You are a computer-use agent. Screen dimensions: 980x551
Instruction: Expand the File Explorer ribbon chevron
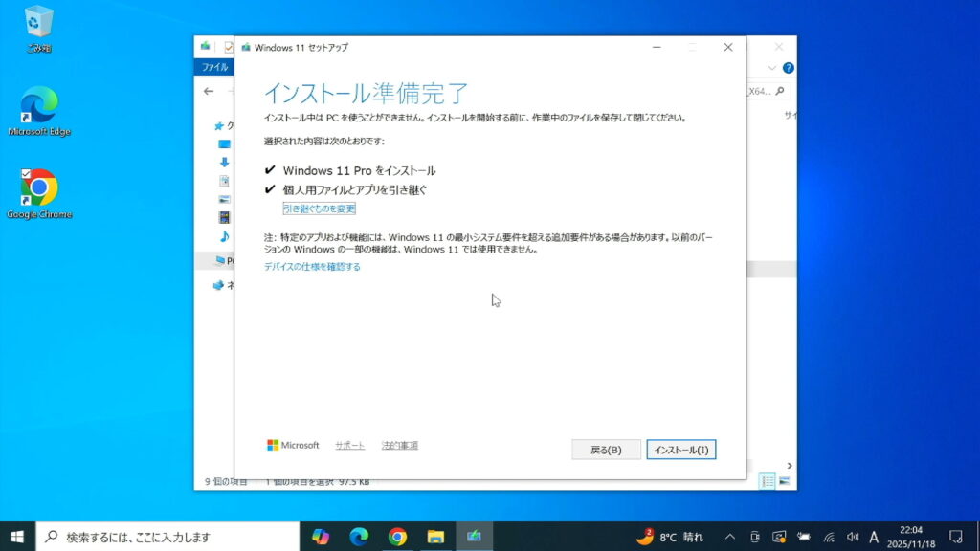[772, 68]
